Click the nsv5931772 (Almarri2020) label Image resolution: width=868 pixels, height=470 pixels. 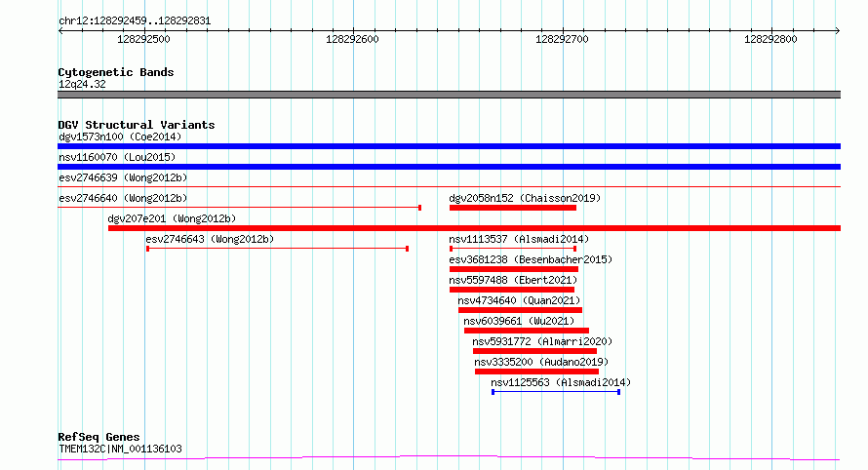coord(542,341)
